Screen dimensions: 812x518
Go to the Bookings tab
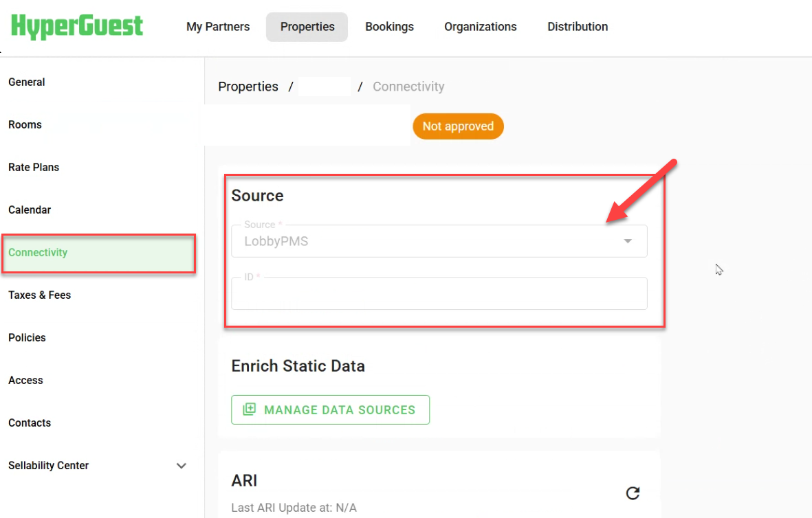(x=389, y=27)
